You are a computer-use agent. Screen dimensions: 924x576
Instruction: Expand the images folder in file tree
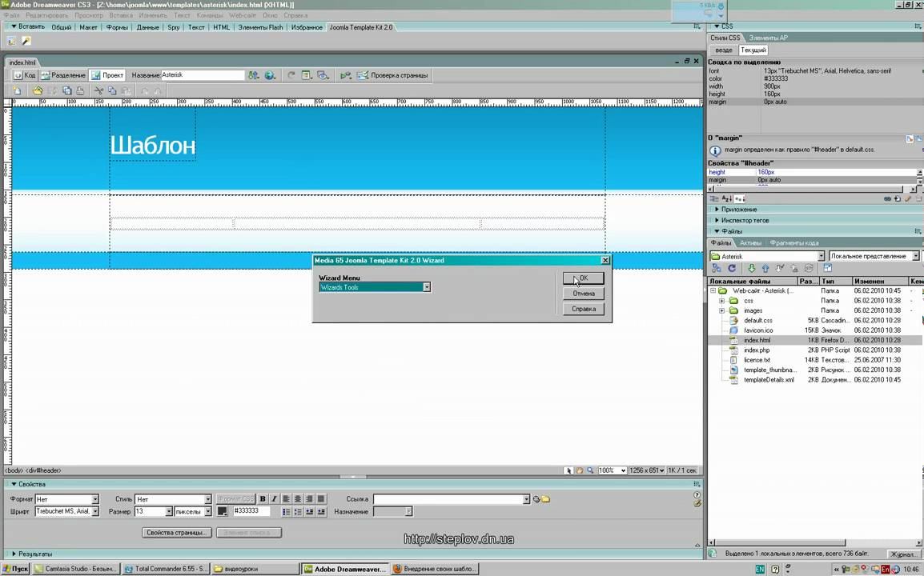click(x=722, y=310)
